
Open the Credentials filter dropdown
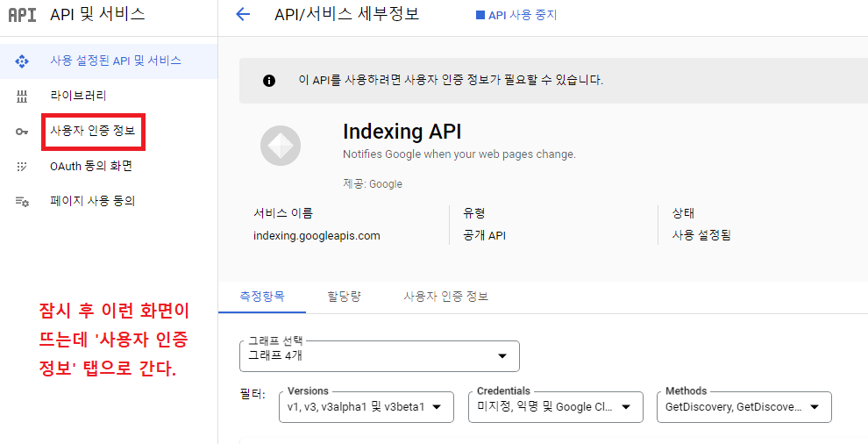(555, 407)
